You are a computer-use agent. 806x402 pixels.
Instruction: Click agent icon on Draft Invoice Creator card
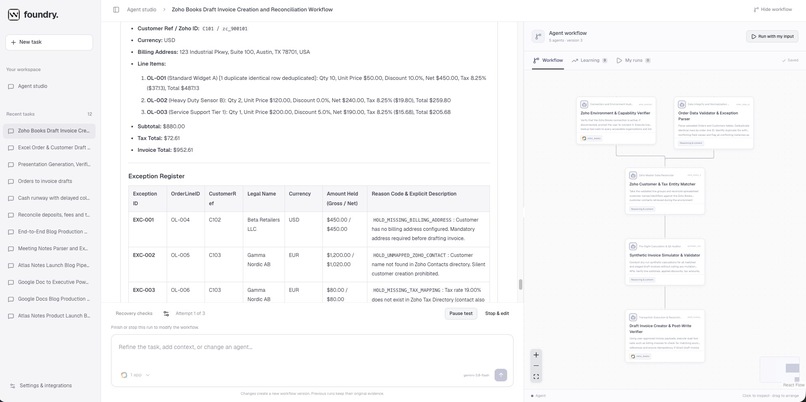[x=633, y=317]
